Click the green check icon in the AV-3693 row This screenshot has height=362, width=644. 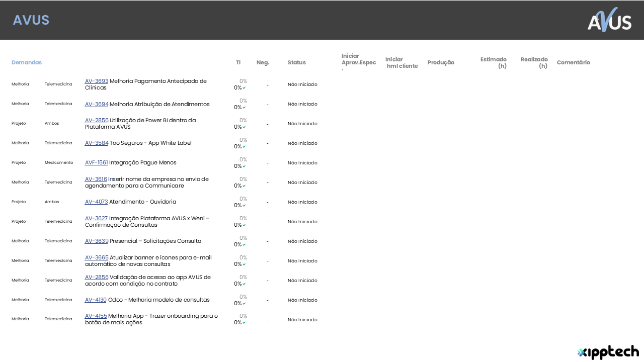pos(244,88)
